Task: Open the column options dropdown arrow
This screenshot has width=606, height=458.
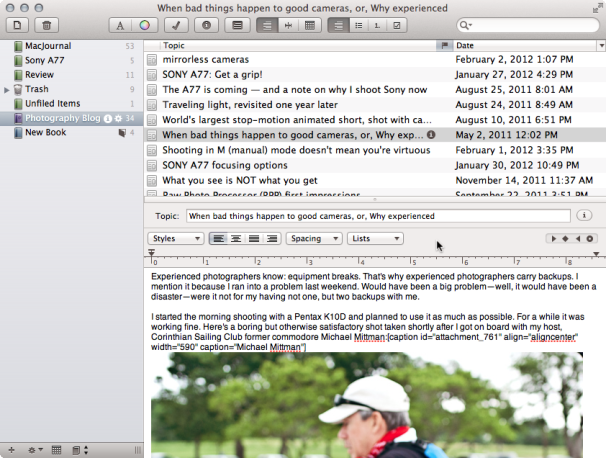Action: coord(602,45)
